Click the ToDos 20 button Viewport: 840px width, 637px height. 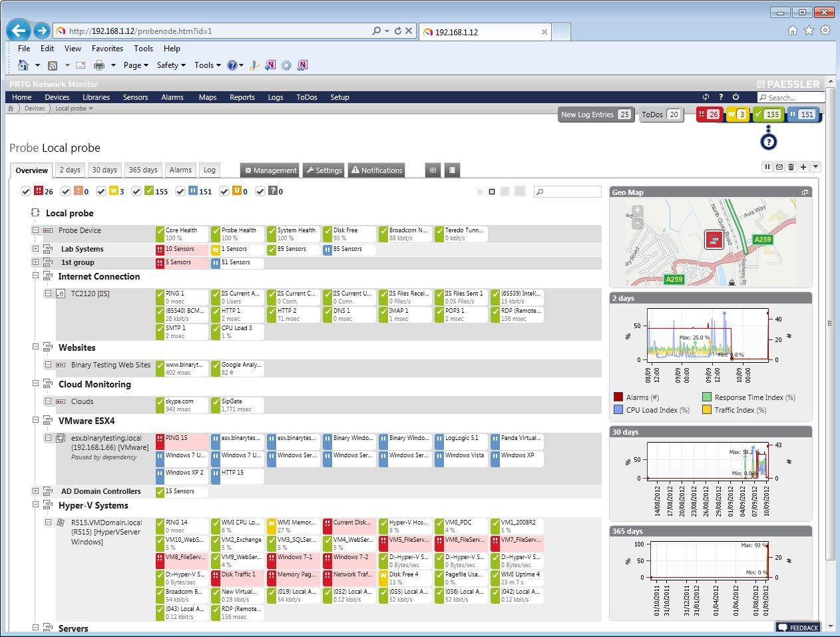[660, 114]
